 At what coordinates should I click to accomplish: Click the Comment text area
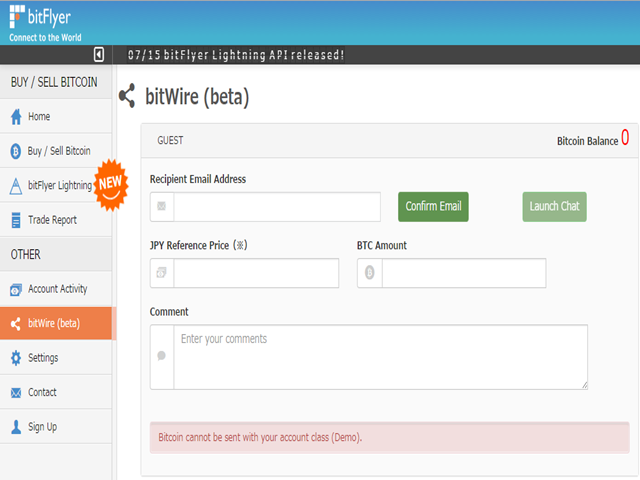pyautogui.click(x=380, y=357)
